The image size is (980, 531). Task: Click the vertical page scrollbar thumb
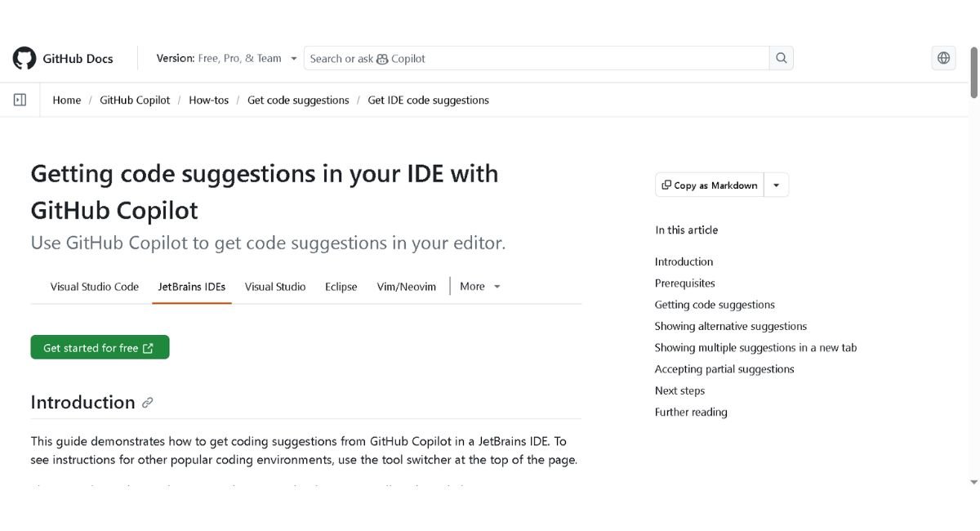(x=973, y=74)
